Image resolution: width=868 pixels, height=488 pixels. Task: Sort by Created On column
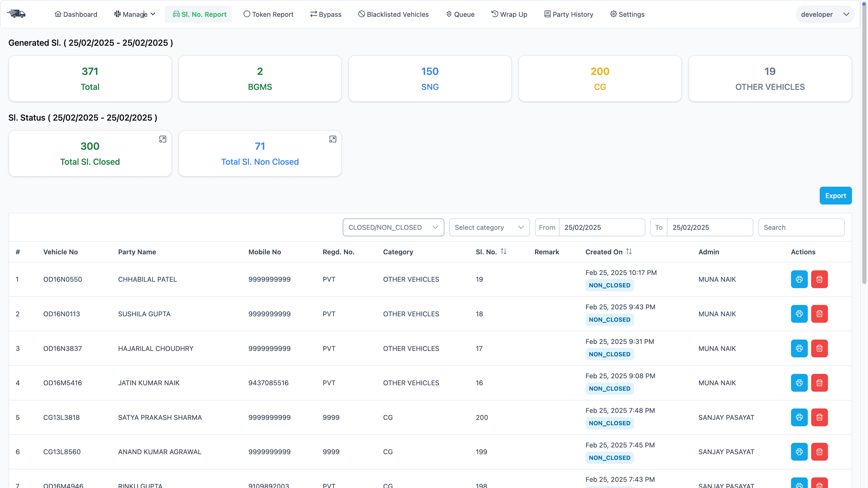coord(629,251)
